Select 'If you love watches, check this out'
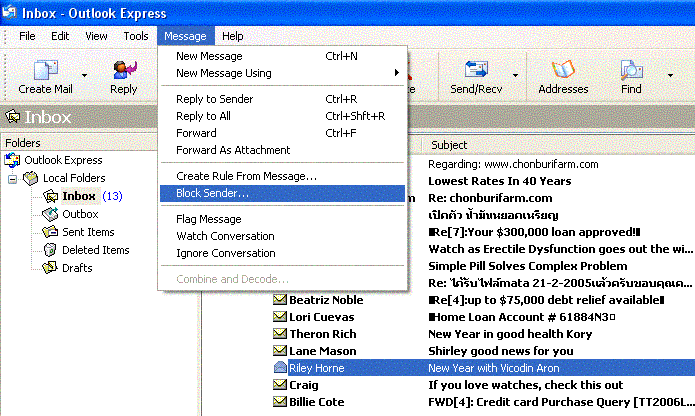This screenshot has width=695, height=416. 525,385
